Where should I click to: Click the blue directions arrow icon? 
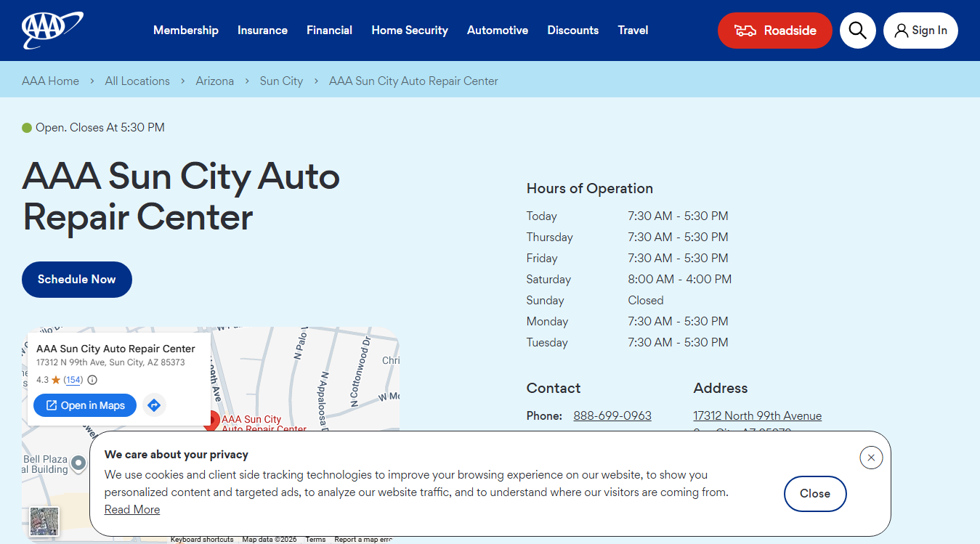154,405
